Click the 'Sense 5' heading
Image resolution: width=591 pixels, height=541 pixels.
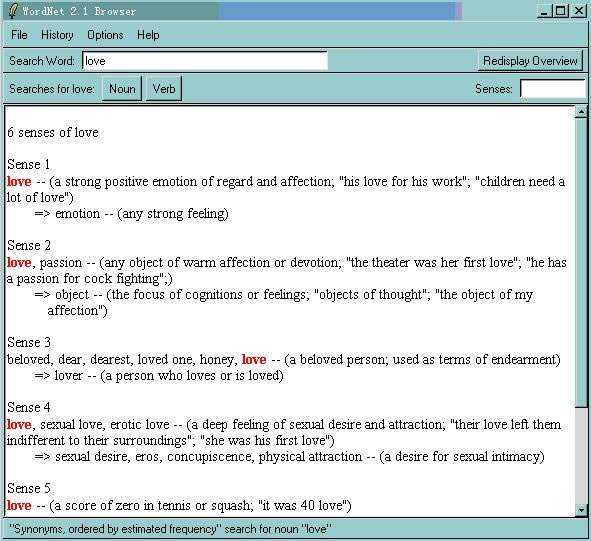(x=29, y=489)
